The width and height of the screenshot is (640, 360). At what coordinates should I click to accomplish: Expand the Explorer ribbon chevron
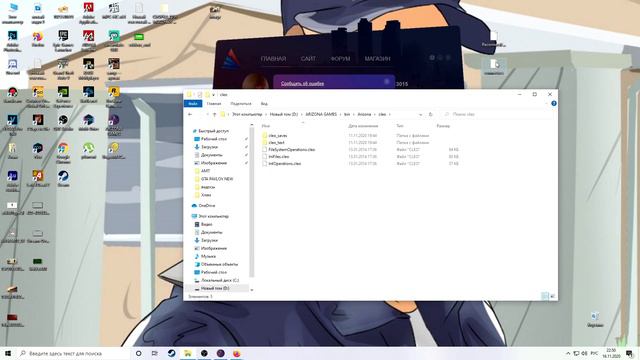click(547, 104)
